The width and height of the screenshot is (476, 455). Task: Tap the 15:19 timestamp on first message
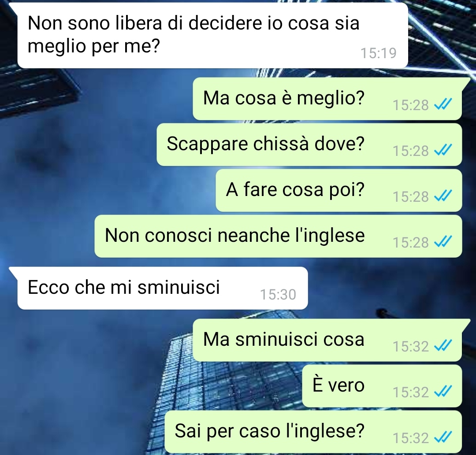click(x=379, y=53)
